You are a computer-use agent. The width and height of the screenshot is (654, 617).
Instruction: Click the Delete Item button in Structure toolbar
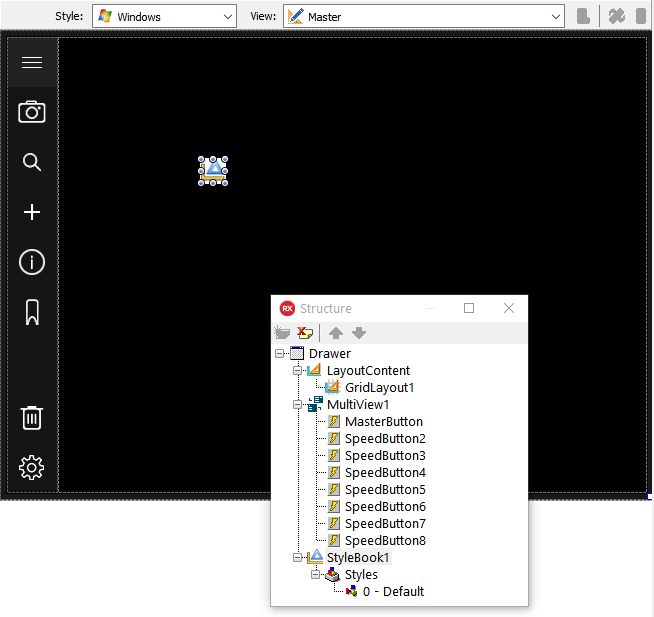click(305, 333)
